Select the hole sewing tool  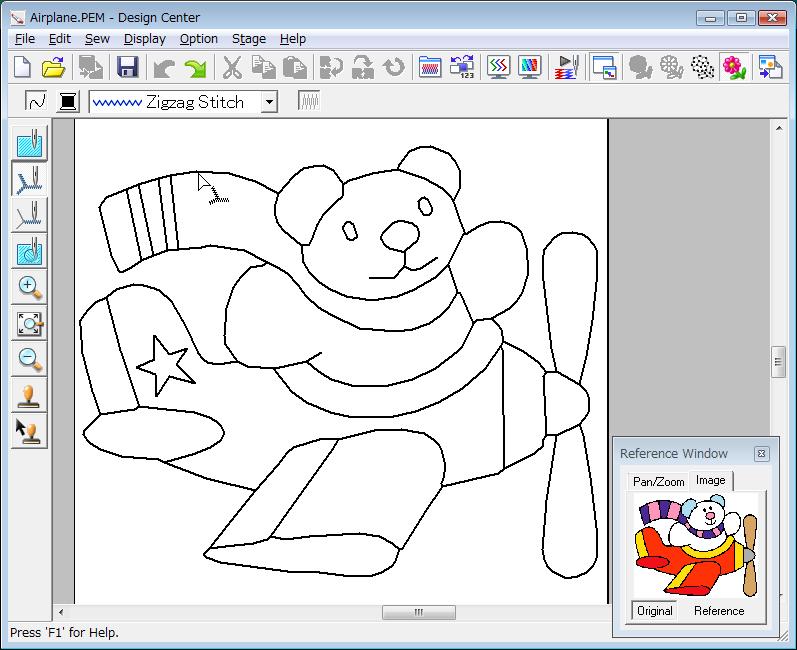point(29,251)
